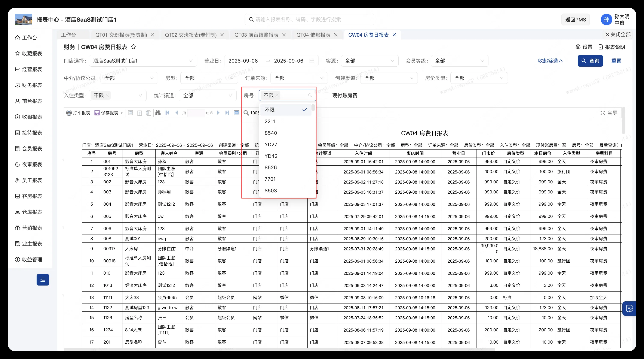644x359 pixels.
Task: Click the zoom magnifier icon
Action: pyautogui.click(x=246, y=113)
